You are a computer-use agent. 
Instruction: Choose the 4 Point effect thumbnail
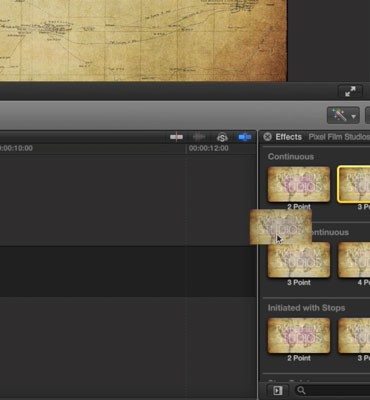point(354,260)
